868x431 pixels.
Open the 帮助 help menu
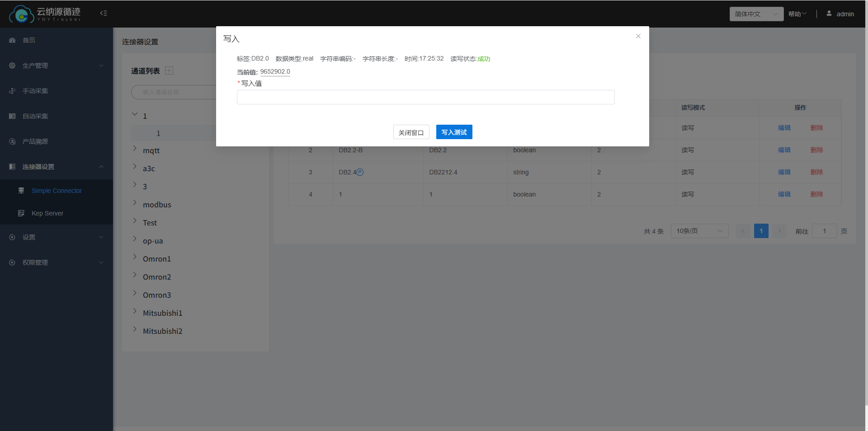click(x=797, y=14)
